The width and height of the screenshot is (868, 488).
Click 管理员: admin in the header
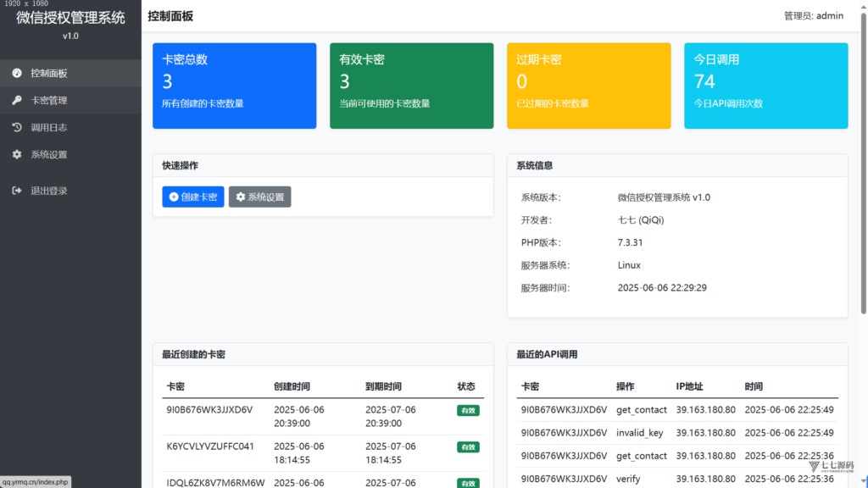(814, 16)
